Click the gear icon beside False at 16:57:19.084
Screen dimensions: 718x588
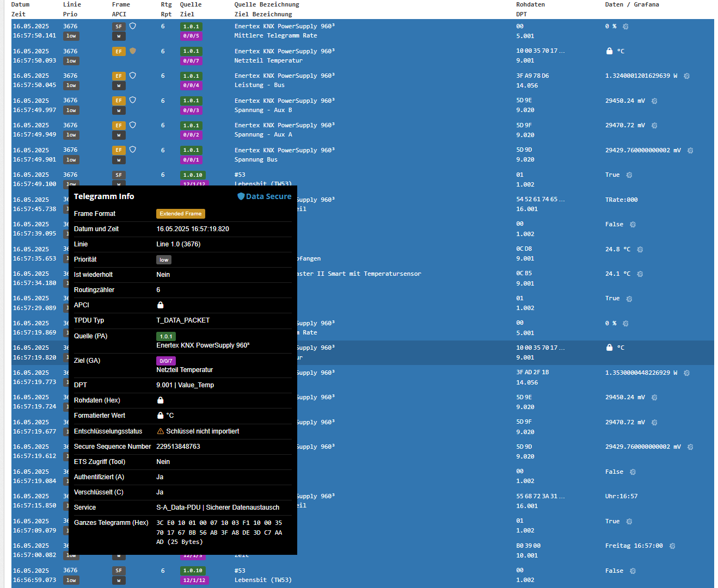pos(633,472)
